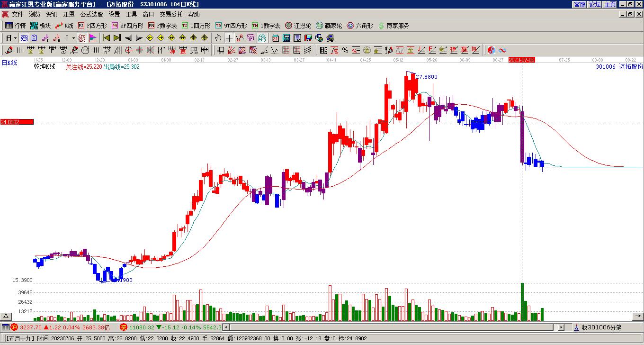Click the red 24.8902 price label
Viewport: 644px width, 345px height.
[x=17, y=122]
